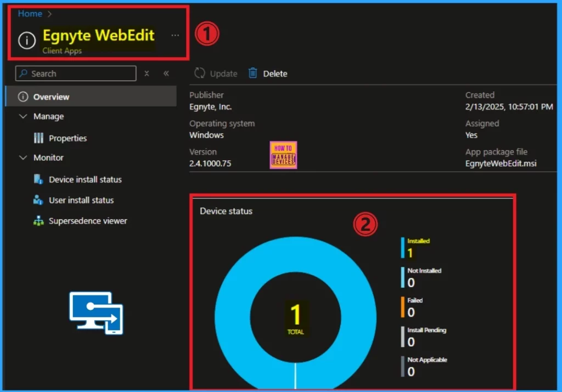This screenshot has width=562, height=392.
Task: Click the User install status icon
Action: click(38, 200)
